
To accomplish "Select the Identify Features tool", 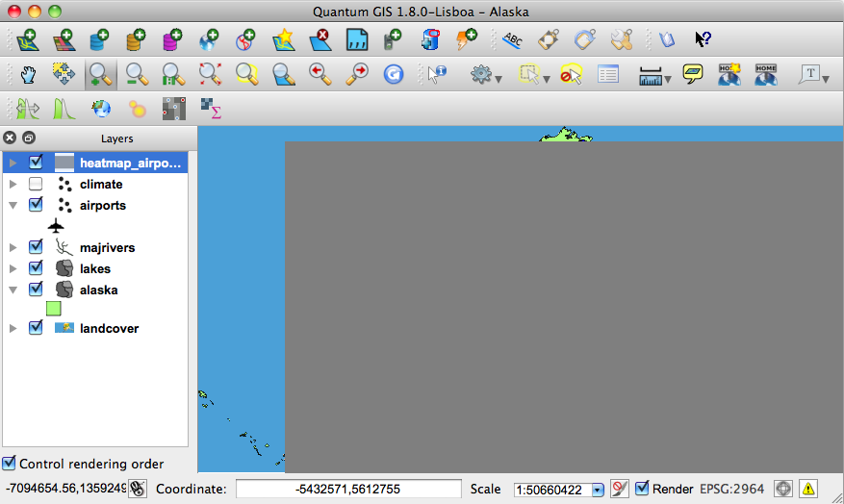I will click(x=437, y=74).
